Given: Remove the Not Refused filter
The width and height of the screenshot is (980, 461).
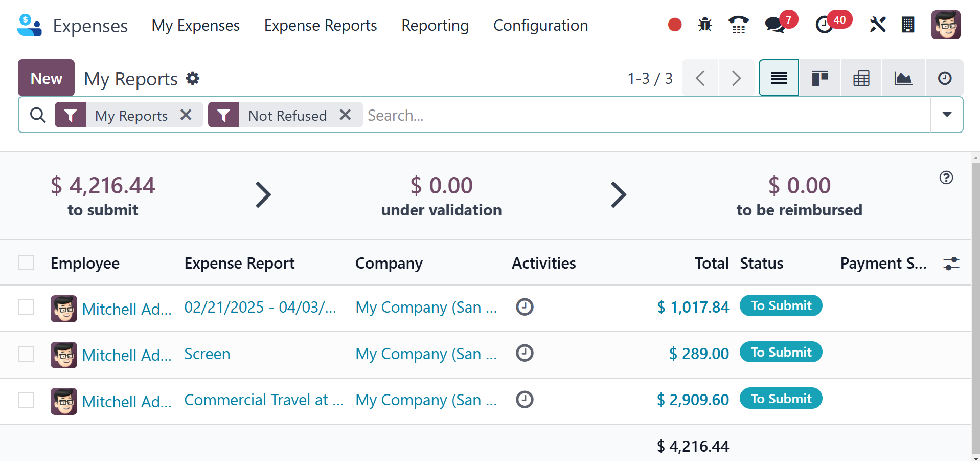Looking at the screenshot, I should coord(346,115).
